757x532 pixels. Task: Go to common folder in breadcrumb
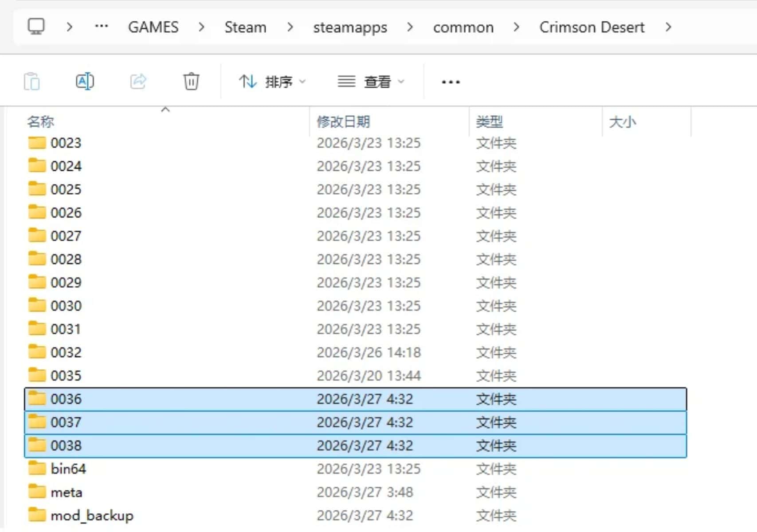click(x=463, y=27)
